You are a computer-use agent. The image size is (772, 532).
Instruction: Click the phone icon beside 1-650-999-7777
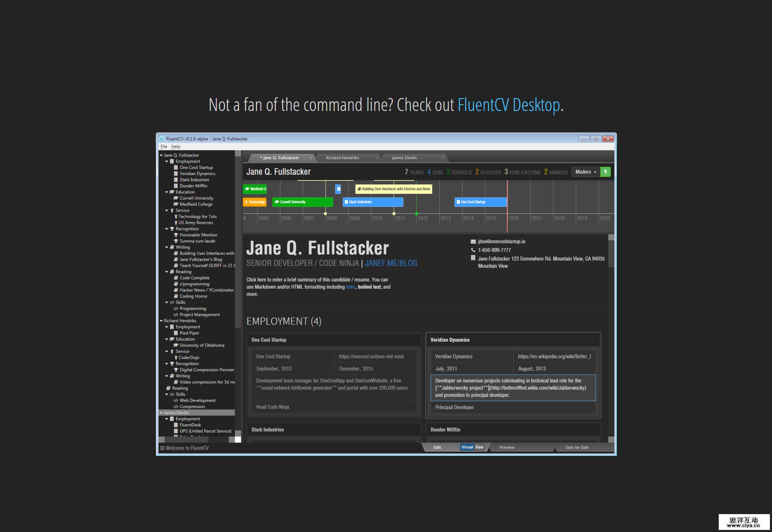(x=473, y=250)
